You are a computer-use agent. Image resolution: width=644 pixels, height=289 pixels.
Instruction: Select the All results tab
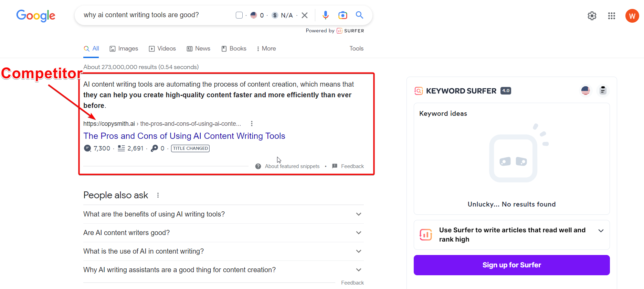[91, 48]
